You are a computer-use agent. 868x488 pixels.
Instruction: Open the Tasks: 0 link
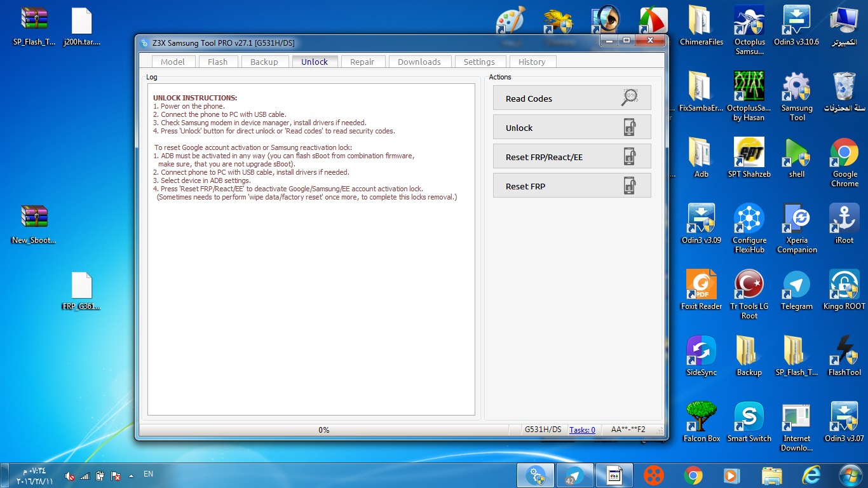point(582,430)
